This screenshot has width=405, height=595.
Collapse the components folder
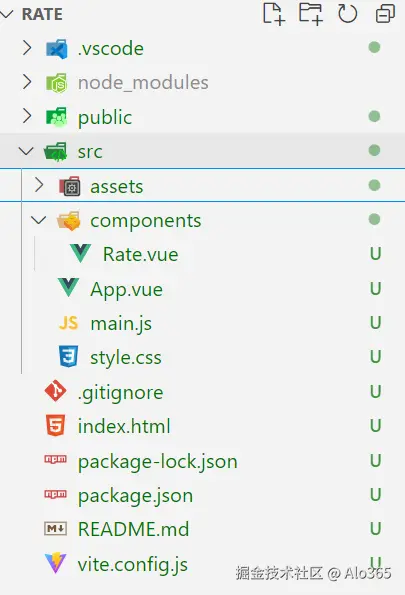click(38, 220)
